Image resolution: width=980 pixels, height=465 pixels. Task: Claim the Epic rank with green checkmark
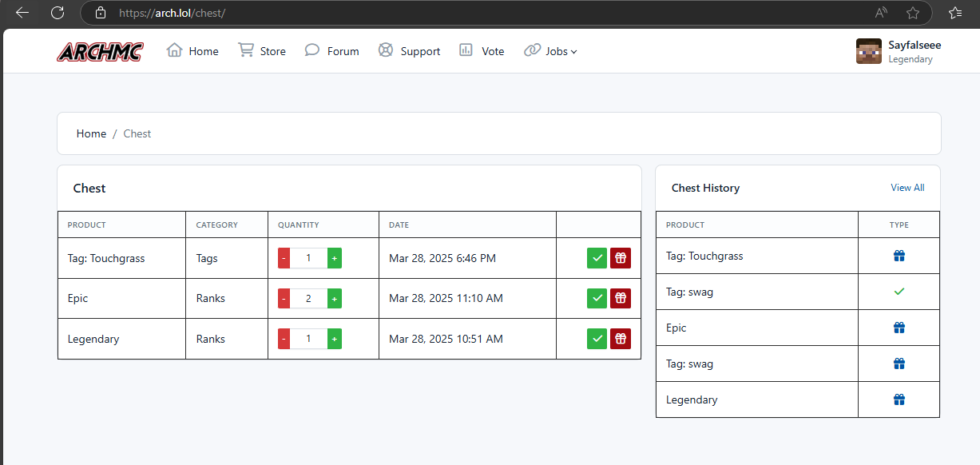(x=597, y=298)
